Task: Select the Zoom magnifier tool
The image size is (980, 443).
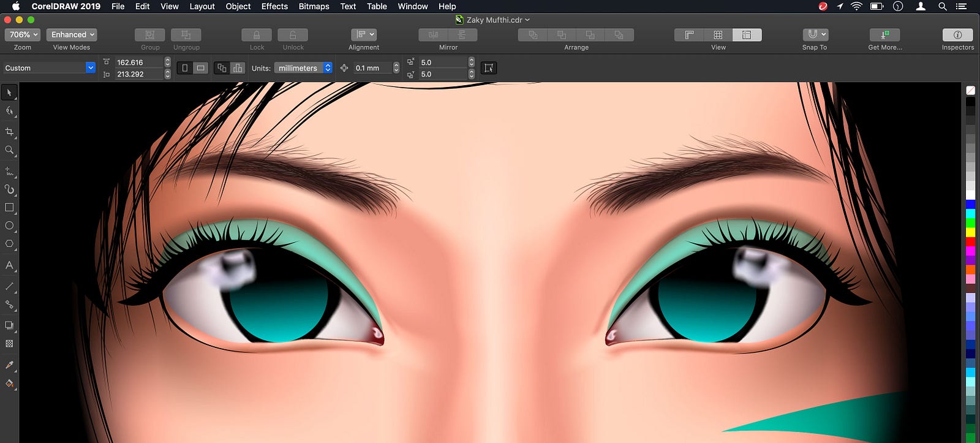Action: (x=9, y=150)
